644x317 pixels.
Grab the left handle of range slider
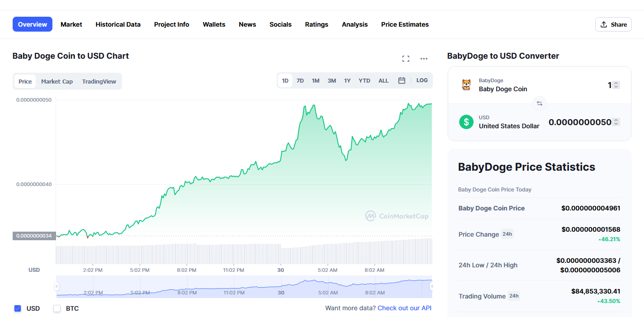click(x=57, y=286)
